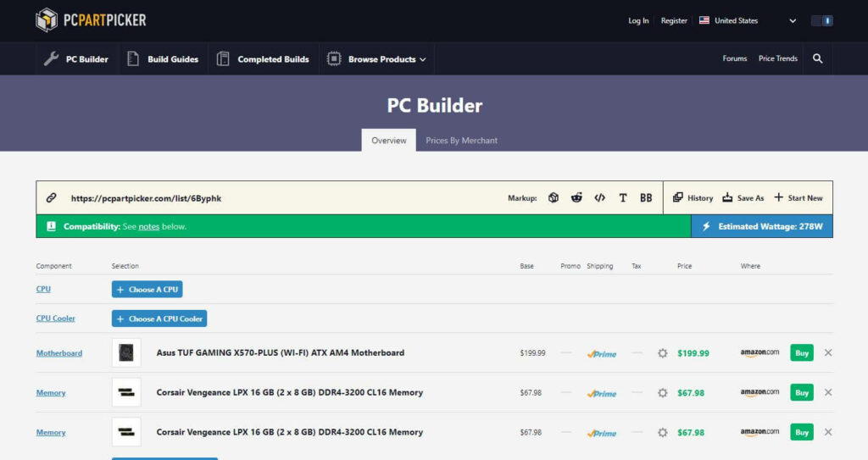
Task: Click the Choose A CPU button
Action: coord(147,290)
